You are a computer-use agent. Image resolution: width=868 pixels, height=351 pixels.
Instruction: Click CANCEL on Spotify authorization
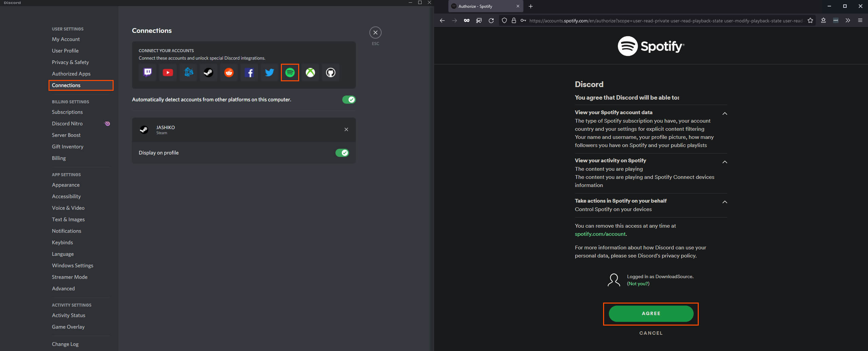point(651,333)
